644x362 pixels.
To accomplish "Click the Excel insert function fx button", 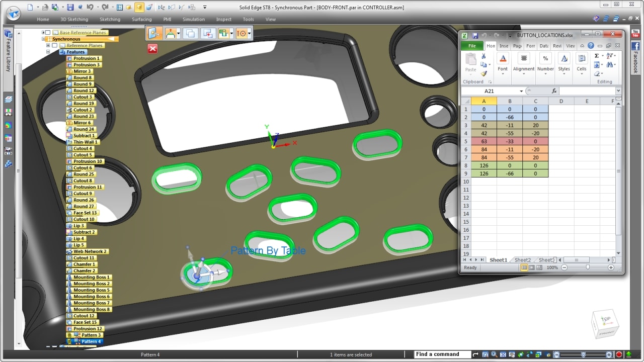I will click(554, 91).
